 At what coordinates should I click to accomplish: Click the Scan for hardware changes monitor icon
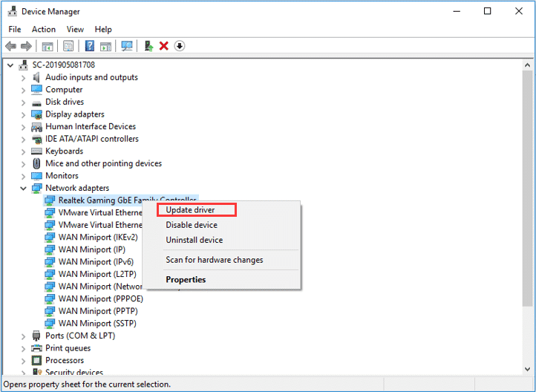pos(127,46)
